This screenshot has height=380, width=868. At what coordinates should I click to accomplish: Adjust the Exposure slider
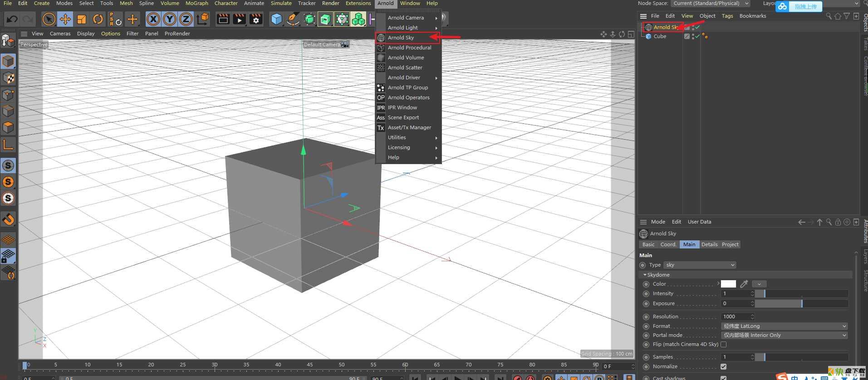click(802, 304)
